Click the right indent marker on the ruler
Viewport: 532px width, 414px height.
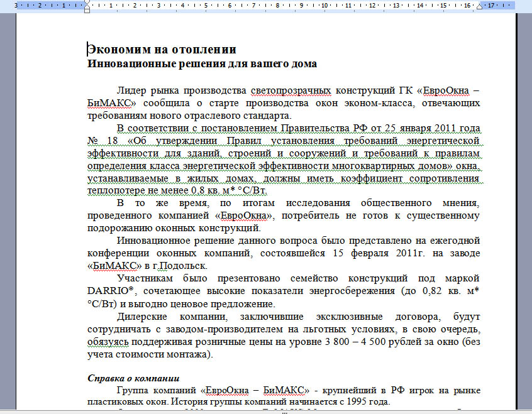[479, 7]
